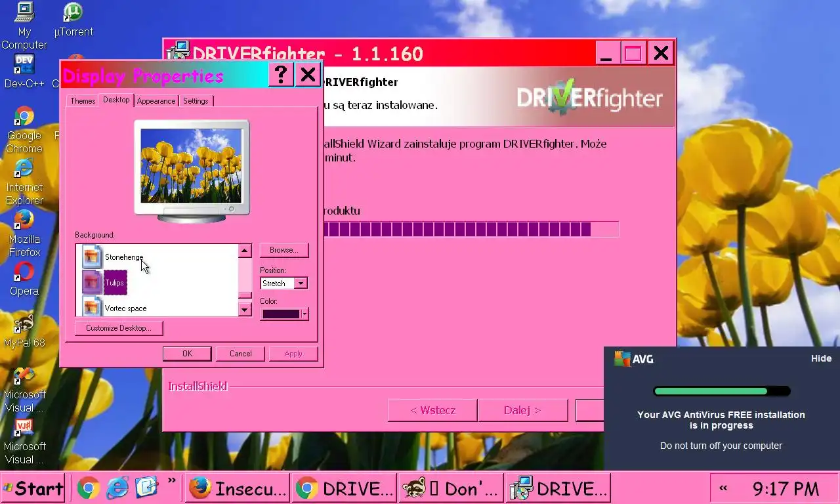Viewport: 840px width, 504px height.
Task: Click the AVG installation progress bar
Action: tap(721, 391)
